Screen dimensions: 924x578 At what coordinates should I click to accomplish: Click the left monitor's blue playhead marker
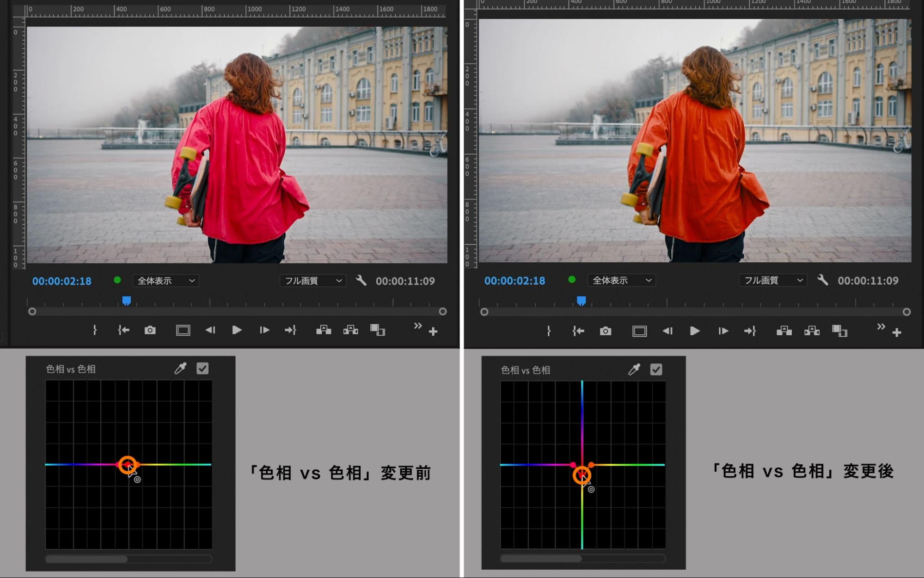126,301
